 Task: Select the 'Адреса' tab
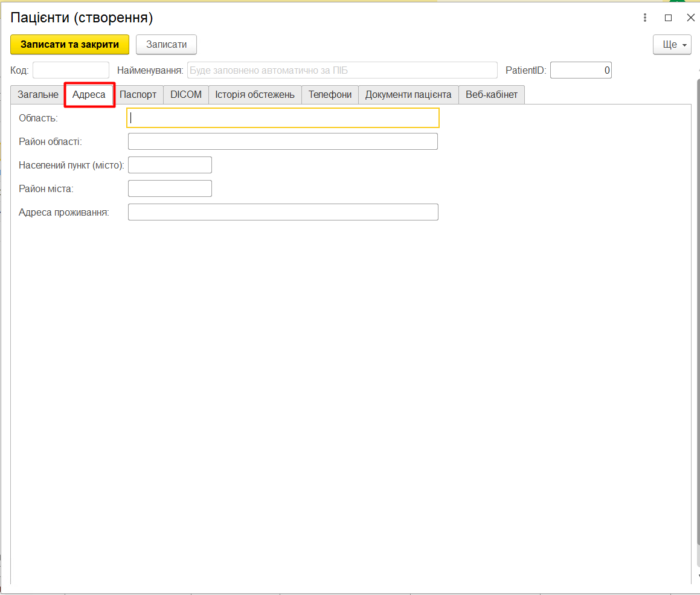[89, 95]
